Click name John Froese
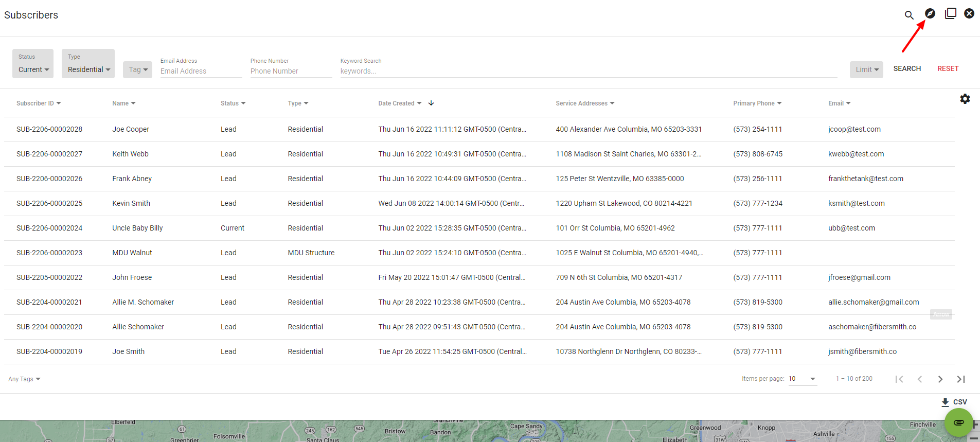Screen dimensions: 980x442 (x=132, y=277)
